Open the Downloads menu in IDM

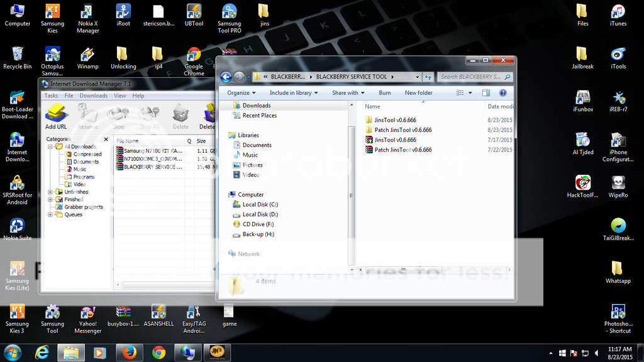(93, 96)
